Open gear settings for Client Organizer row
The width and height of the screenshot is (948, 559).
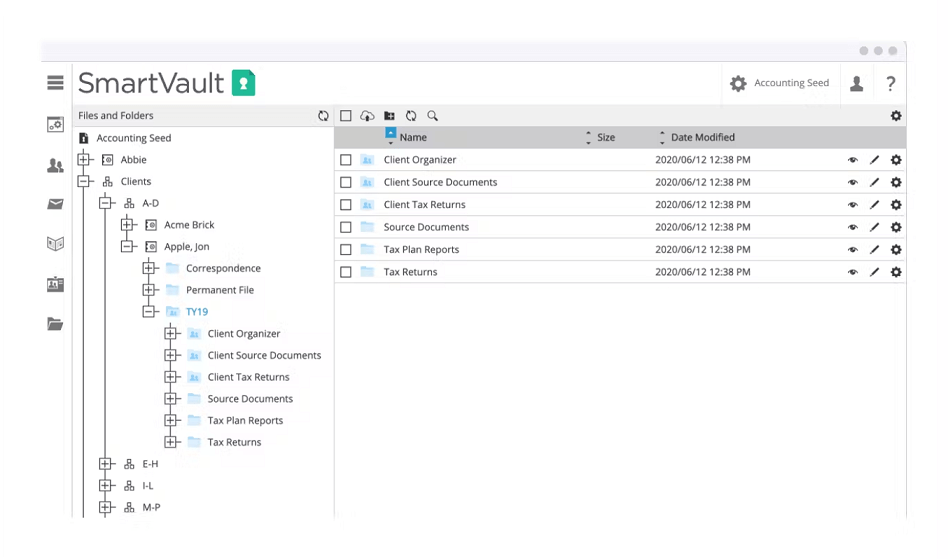point(896,160)
